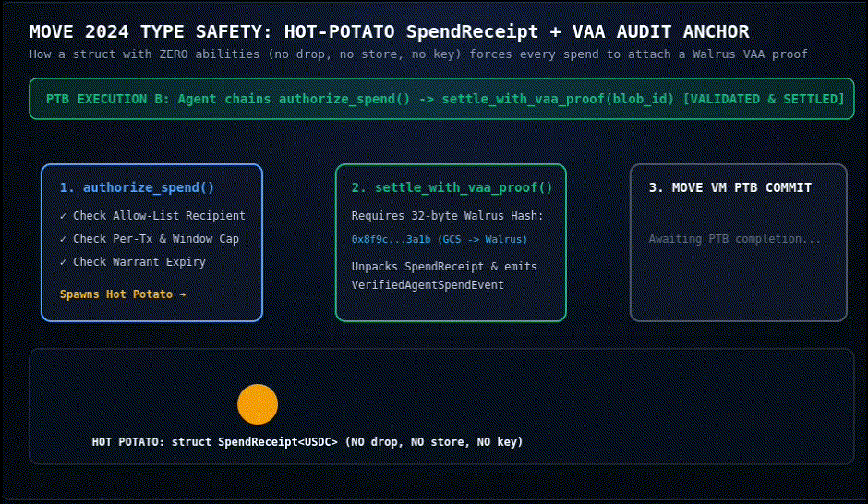
Task: Click the hash '0x8f9c...3a1b (GCS -> Walrus)'
Action: click(440, 240)
